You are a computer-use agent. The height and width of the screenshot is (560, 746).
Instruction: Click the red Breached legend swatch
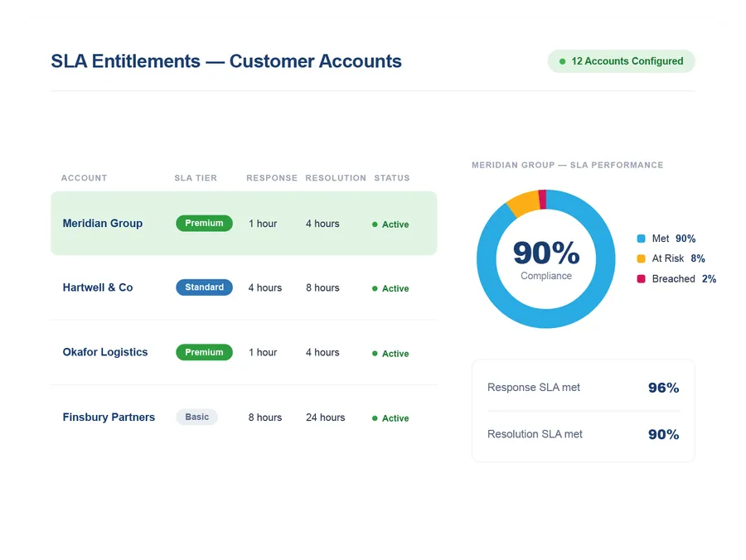642,278
